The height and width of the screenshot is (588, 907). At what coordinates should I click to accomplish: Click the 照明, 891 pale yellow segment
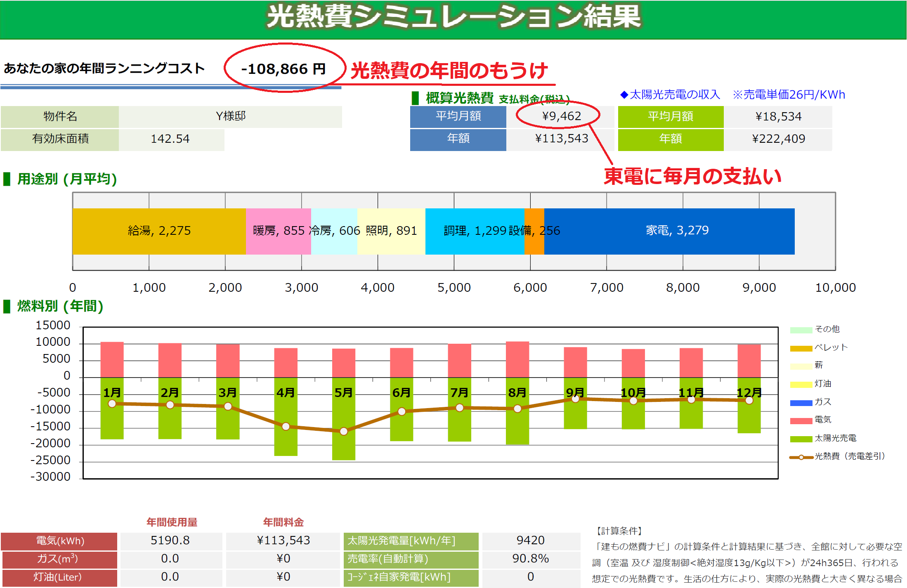click(x=391, y=231)
